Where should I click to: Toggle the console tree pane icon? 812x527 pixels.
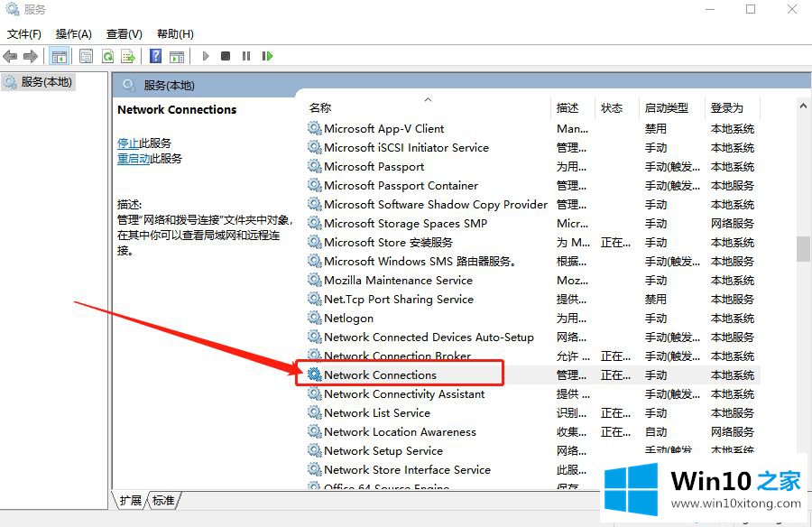pos(59,56)
